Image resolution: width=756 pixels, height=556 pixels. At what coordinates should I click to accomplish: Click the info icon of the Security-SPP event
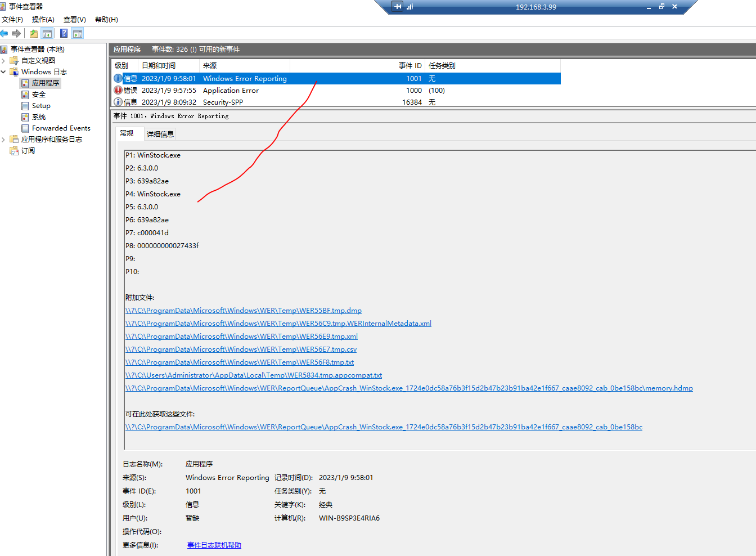[x=118, y=102]
